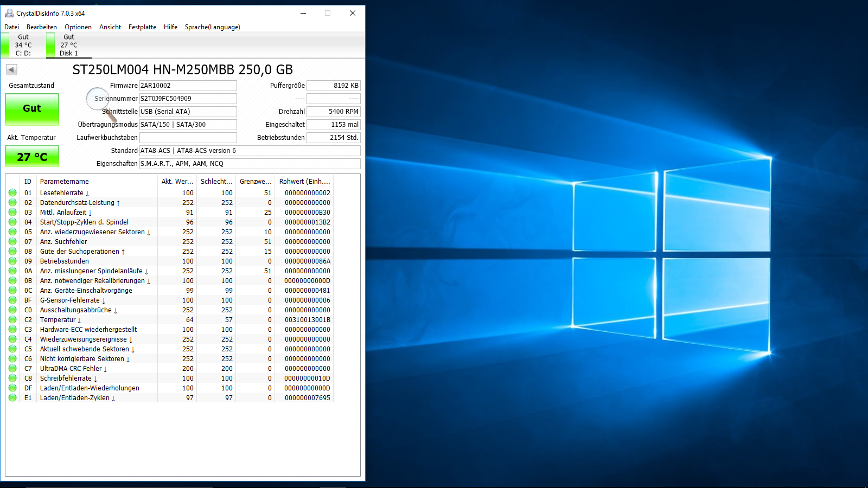This screenshot has height=488, width=868.
Task: Click the ID column header
Action: [28, 182]
